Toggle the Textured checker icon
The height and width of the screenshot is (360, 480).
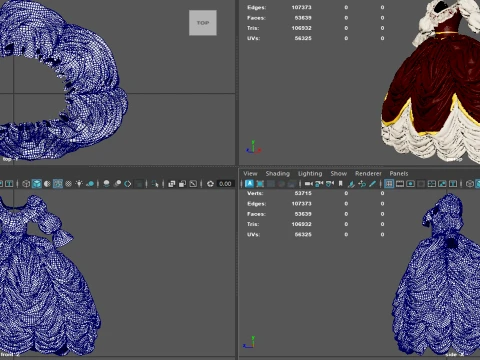click(68, 184)
